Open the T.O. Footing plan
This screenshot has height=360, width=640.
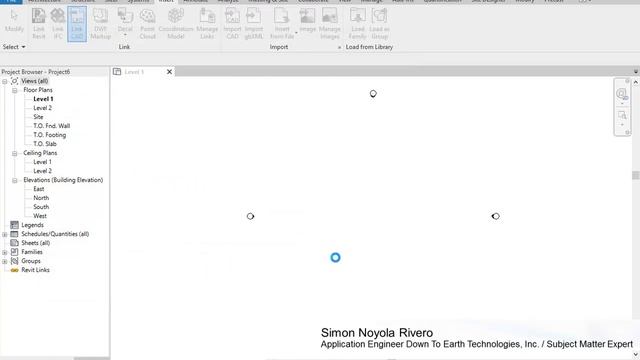[50, 135]
